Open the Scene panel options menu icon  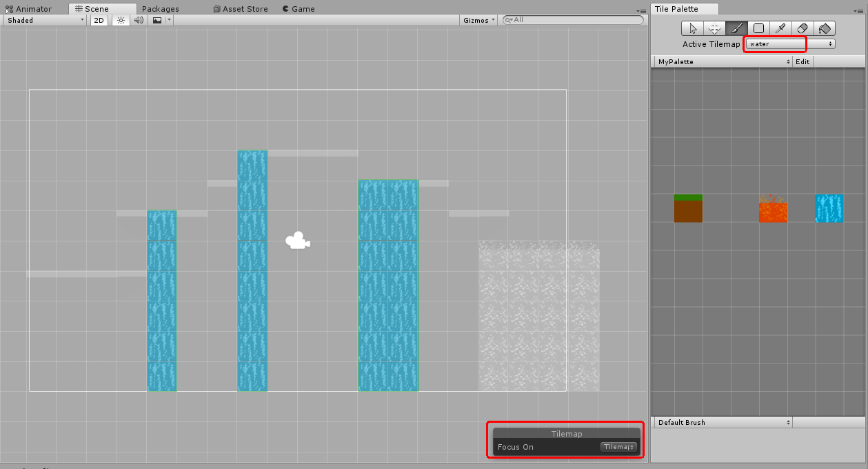pos(643,10)
